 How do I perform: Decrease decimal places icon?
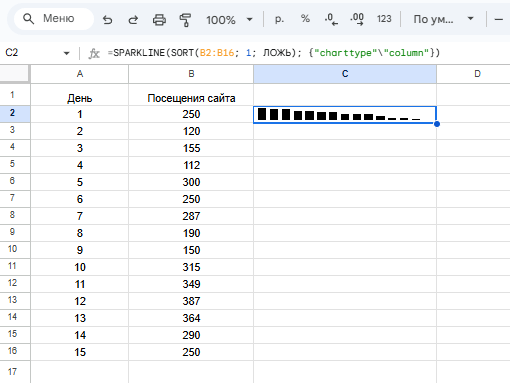[x=331, y=19]
